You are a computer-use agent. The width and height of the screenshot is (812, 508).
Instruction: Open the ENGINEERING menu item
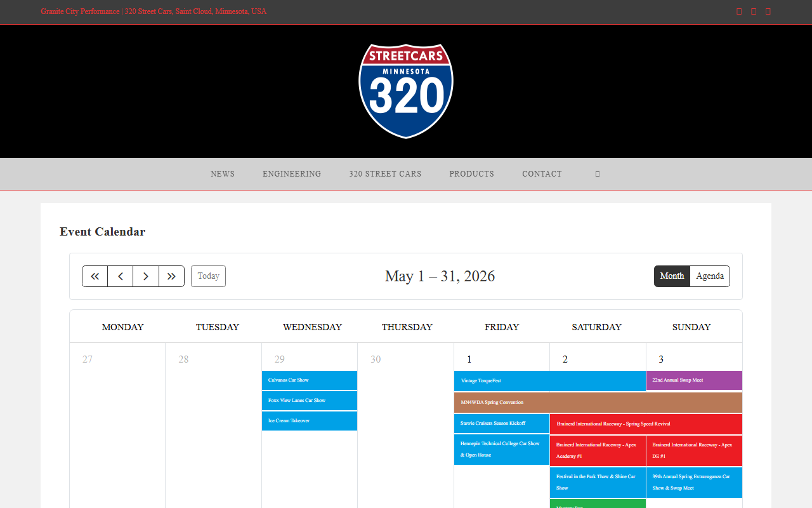292,174
